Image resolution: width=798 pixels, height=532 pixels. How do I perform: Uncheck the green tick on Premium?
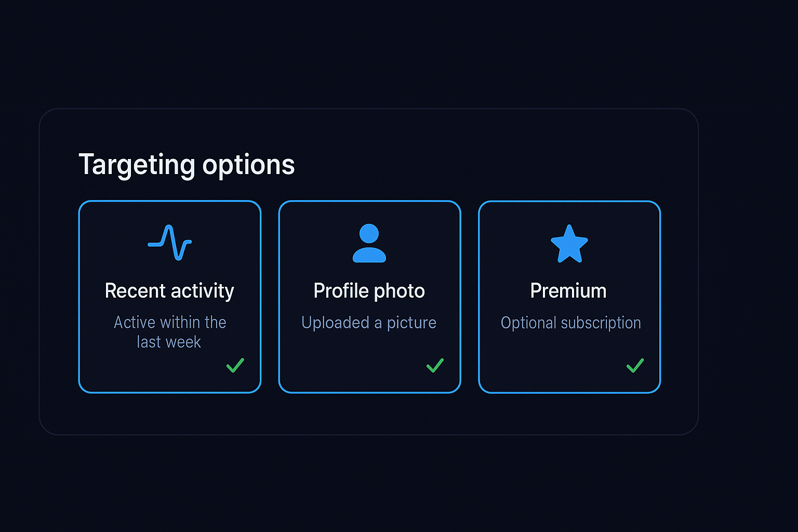tap(635, 366)
